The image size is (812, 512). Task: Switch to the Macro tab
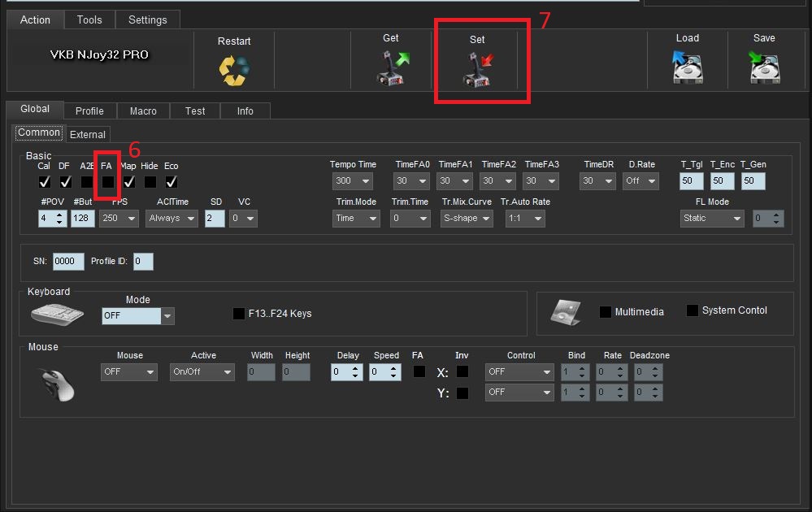pyautogui.click(x=143, y=111)
